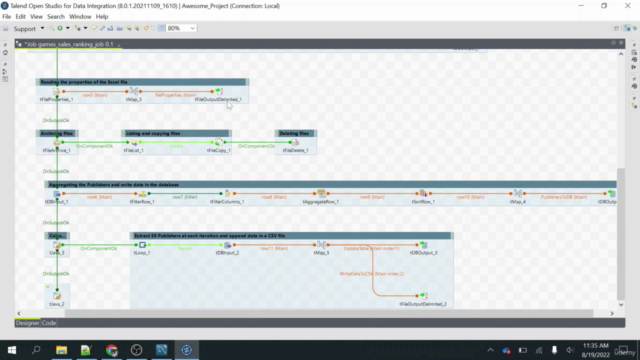Screen dimensions: 640x360
Task: Click the row5 (Main) connection label
Action: 95,95
